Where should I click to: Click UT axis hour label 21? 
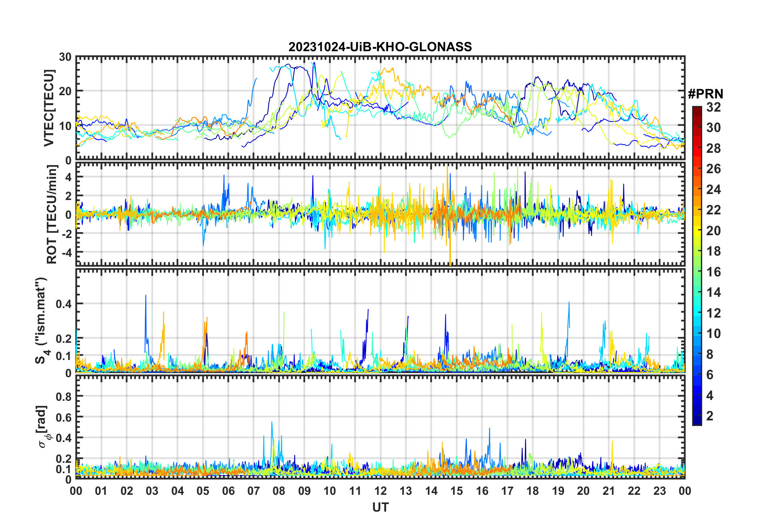pyautogui.click(x=609, y=491)
